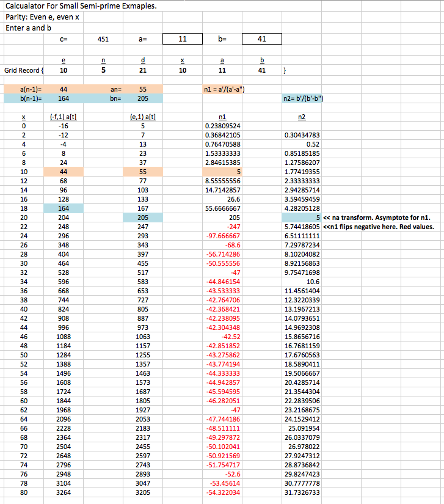444x504 pixels.
Task: Select the red n1 value -52.6
Action: 222,474
